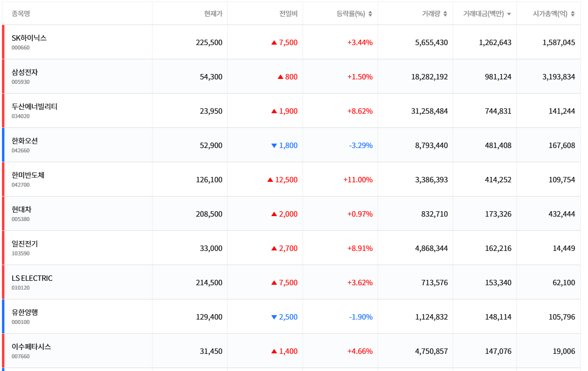
Task: Click 일진전기 market cap 14,449
Action: click(564, 248)
